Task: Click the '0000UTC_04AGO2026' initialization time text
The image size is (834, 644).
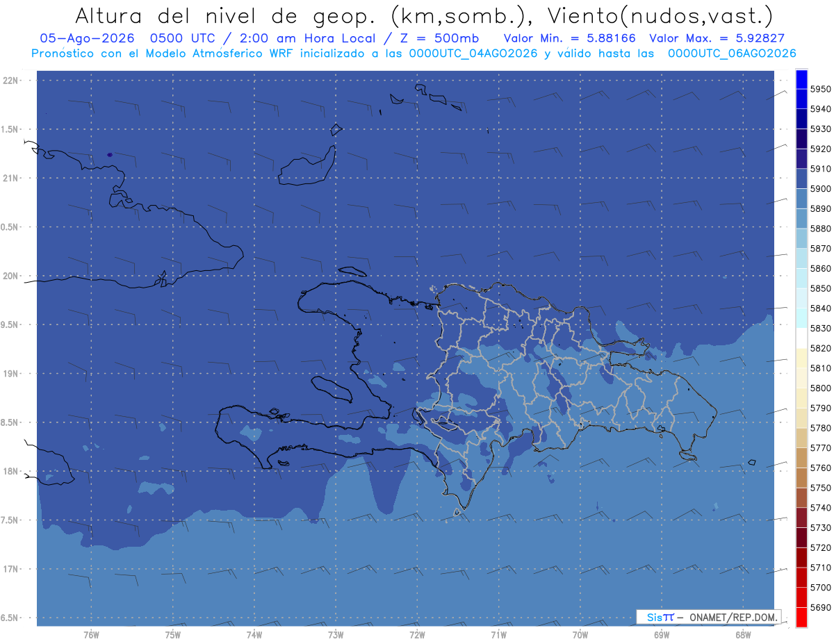Action: 473,53
